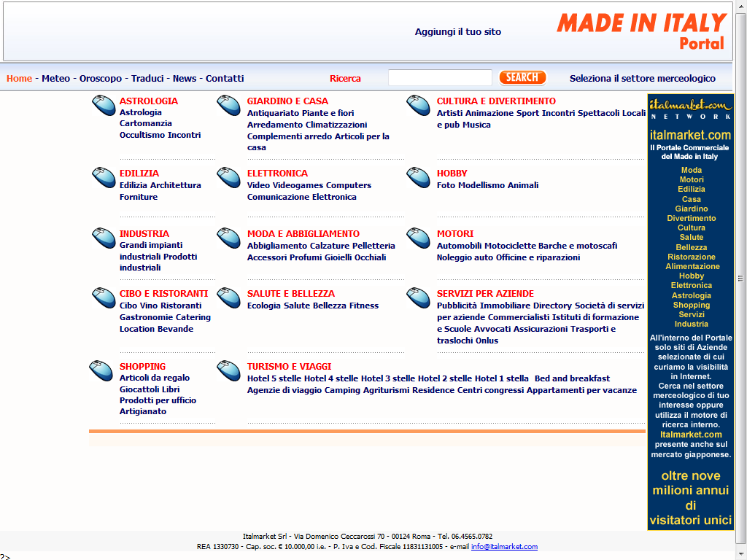Open the Oroscopo page
This screenshot has height=560, width=747.
click(101, 79)
